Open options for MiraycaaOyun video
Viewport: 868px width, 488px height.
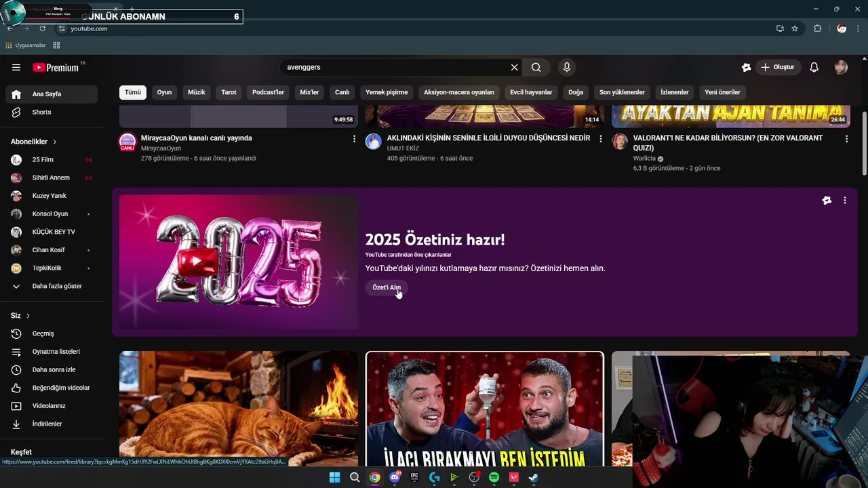(354, 138)
